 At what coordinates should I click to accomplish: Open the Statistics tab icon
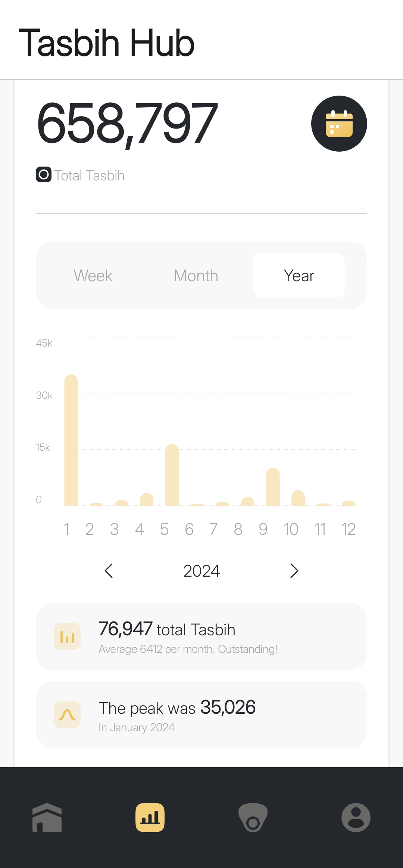150,817
